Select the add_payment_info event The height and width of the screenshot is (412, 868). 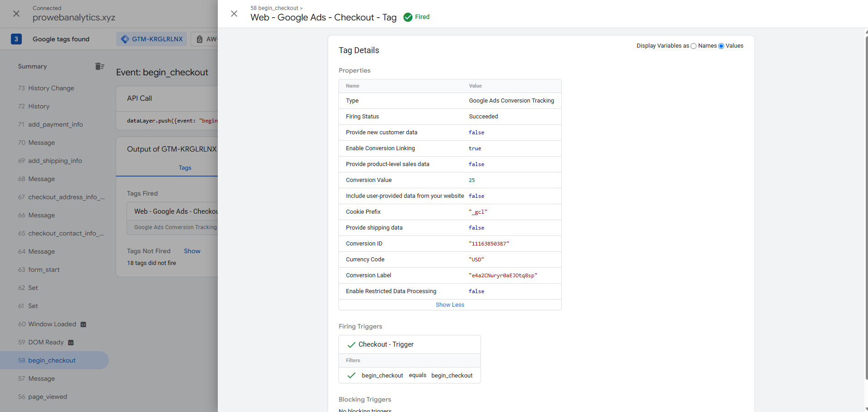(55, 124)
